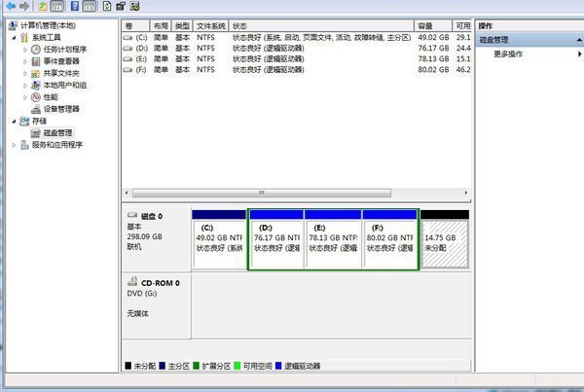The width and height of the screenshot is (584, 392).
Task: Expand the 更多操作 submenu arrow
Action: point(579,54)
